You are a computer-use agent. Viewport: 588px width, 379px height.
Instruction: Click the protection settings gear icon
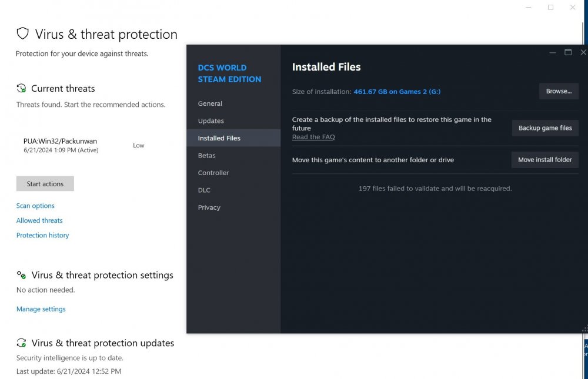pos(21,274)
